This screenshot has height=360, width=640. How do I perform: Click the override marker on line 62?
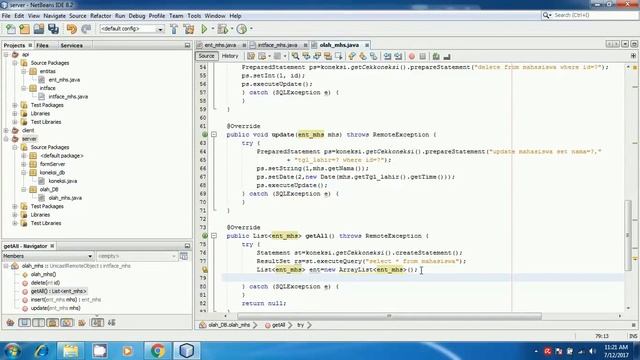point(205,134)
